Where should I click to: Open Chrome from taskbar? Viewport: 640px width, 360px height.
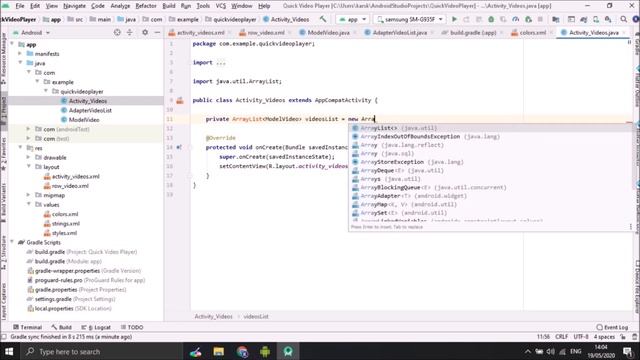[242, 351]
